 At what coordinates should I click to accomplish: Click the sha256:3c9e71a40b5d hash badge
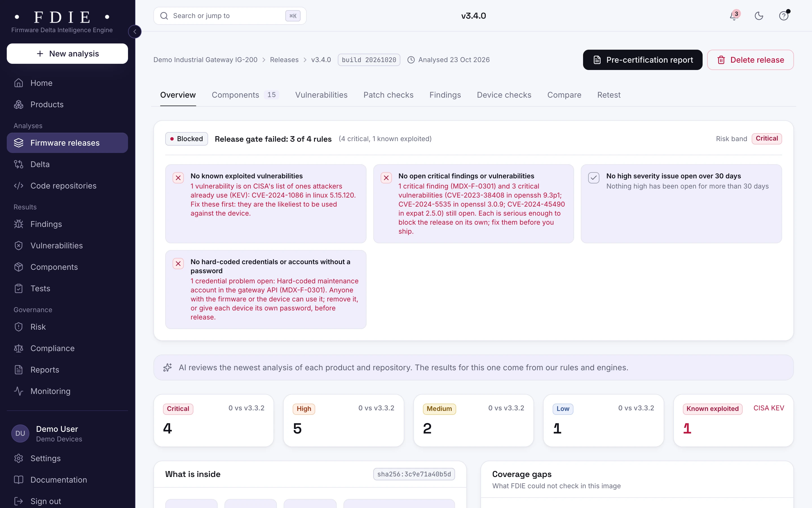point(414,474)
